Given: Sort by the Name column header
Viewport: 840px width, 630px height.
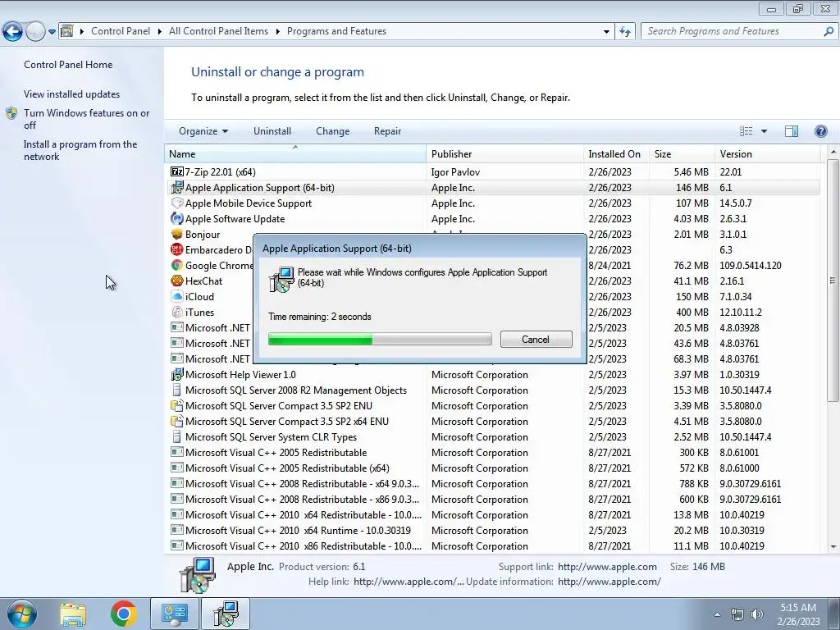Looking at the screenshot, I should 295,153.
